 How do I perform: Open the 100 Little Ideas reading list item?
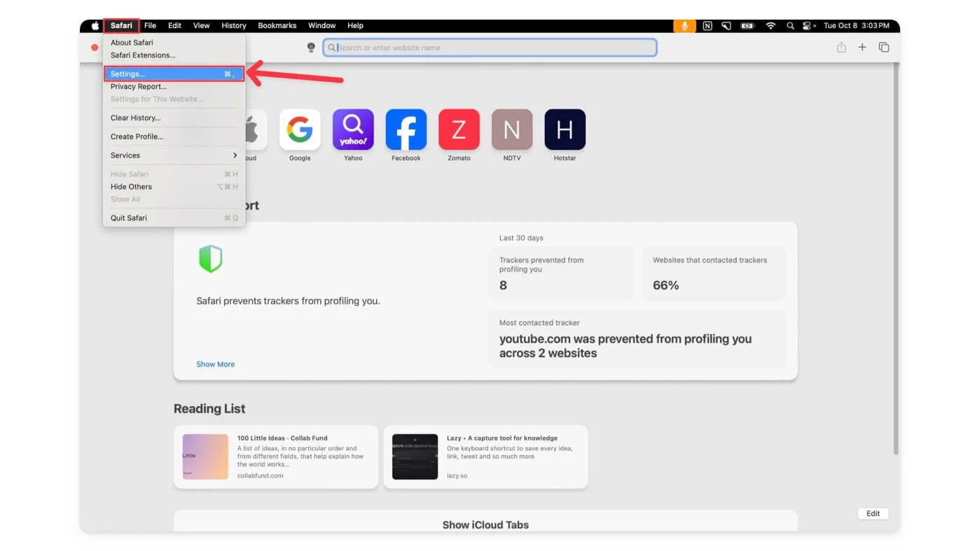pos(275,456)
